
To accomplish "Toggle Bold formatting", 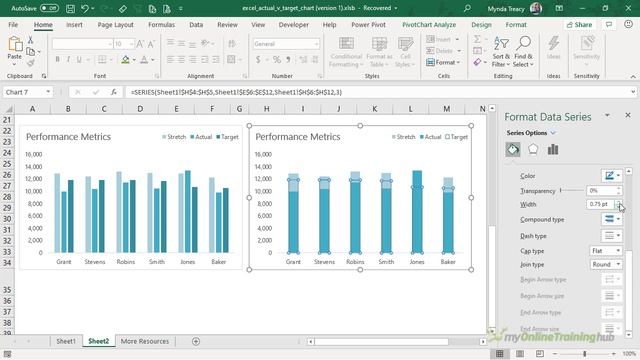I will (x=58, y=60).
